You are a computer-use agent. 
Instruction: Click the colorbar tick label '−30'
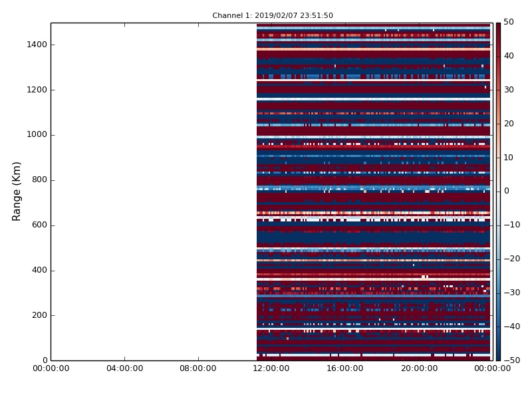tap(512, 293)
